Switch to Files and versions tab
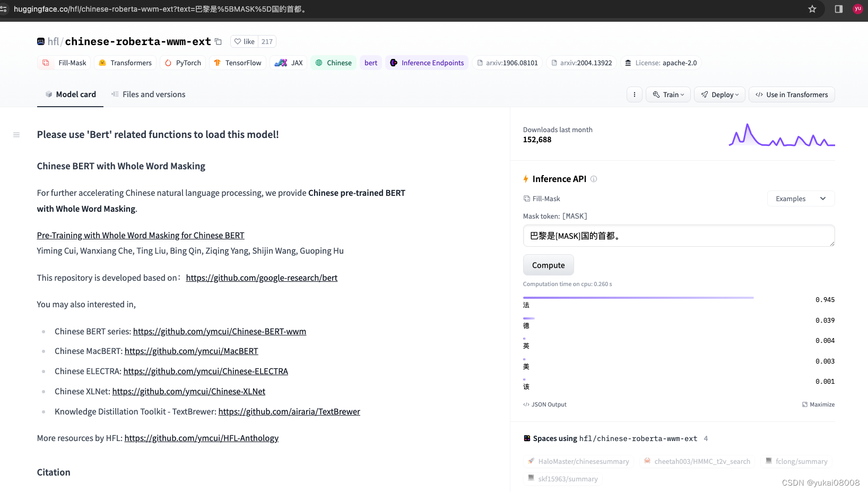This screenshot has width=868, height=492. click(148, 94)
